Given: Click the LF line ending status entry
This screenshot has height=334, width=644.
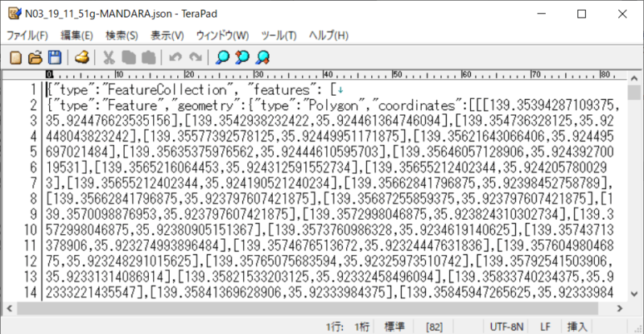Looking at the screenshot, I should click(x=545, y=327).
